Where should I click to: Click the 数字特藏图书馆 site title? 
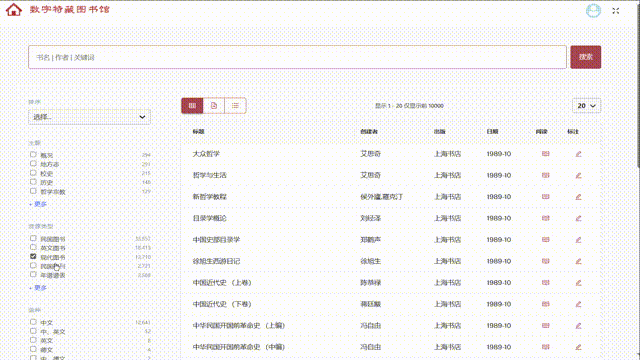[x=70, y=9]
